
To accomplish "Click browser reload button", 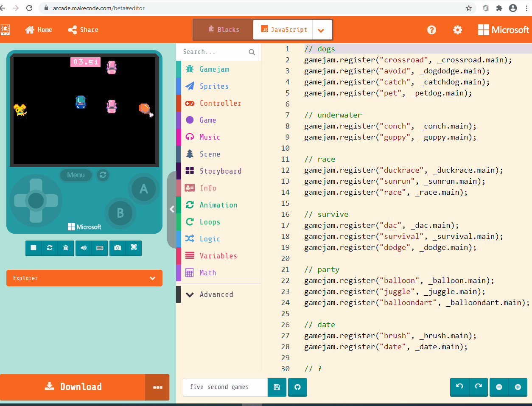I will (29, 8).
